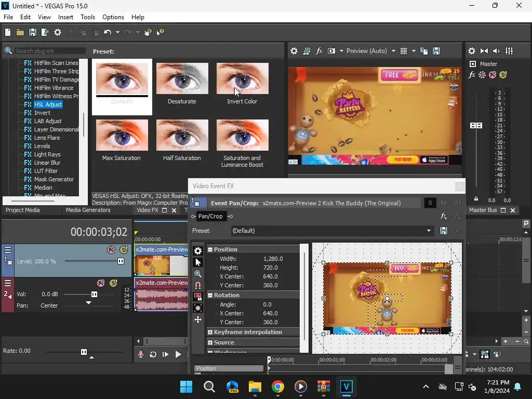
Task: Toggle Lock Aspect Ratio in Pan/Crop
Action: pos(198,297)
